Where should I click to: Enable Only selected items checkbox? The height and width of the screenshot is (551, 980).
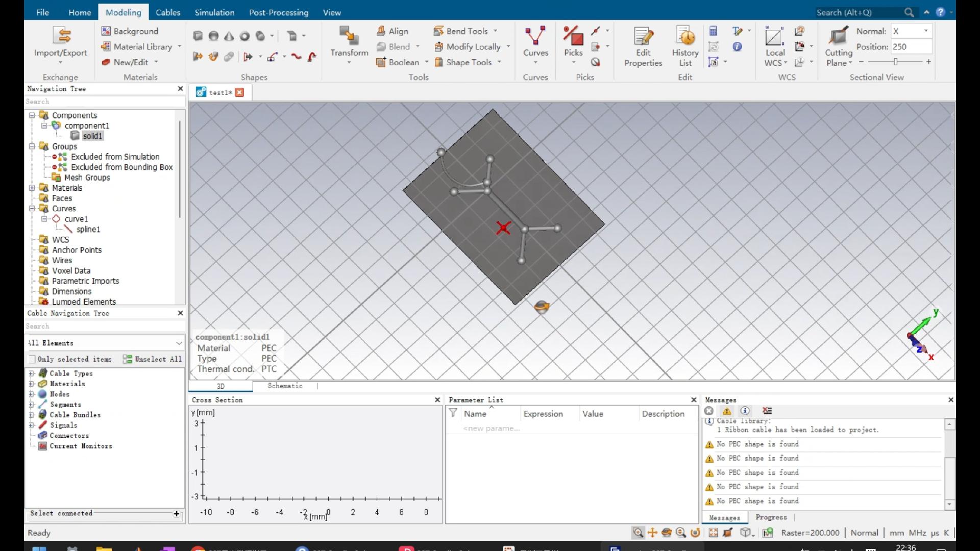click(33, 359)
